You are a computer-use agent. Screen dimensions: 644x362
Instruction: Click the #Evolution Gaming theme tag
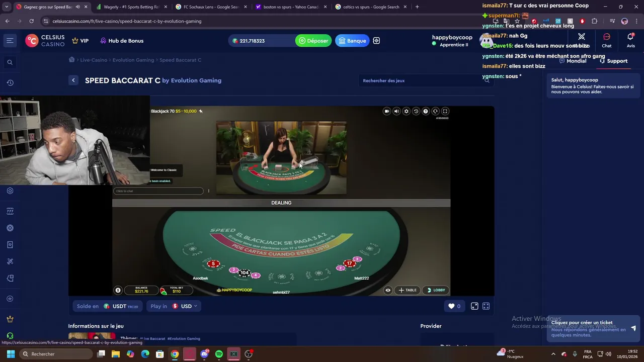[184, 339]
